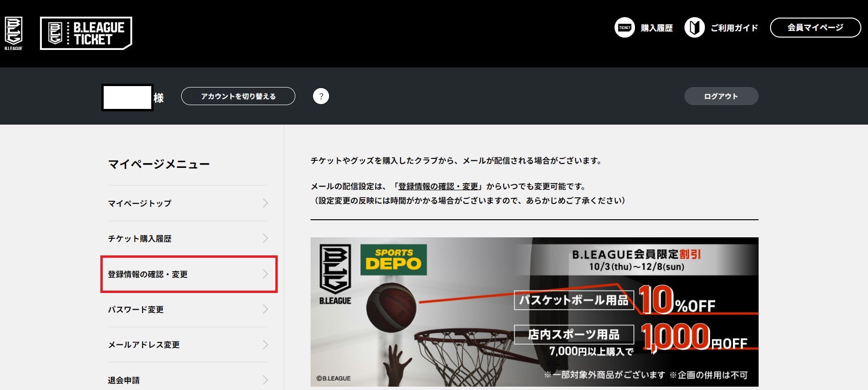Click アカウントを切り替える button

click(238, 96)
